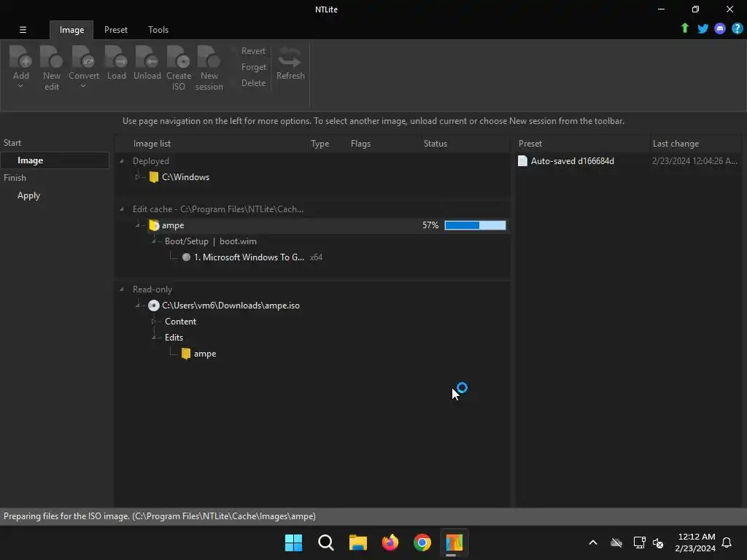Show hidden system tray icons
This screenshot has height=560, width=747.
(x=592, y=542)
